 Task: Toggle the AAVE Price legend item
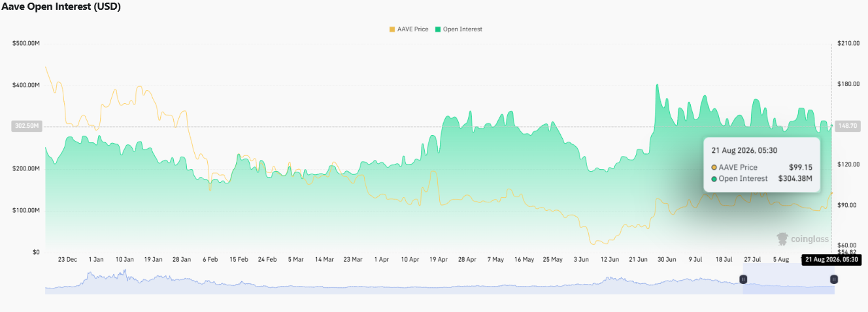(409, 29)
